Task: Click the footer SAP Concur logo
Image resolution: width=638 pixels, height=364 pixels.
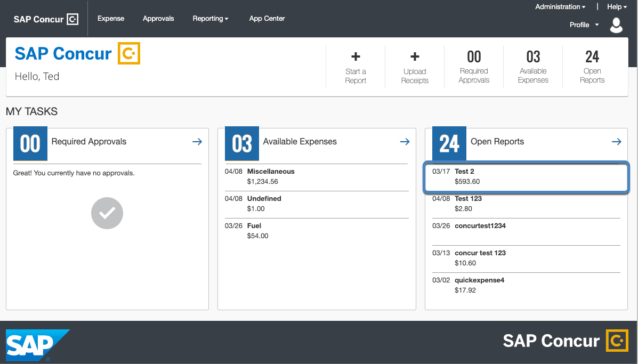Action: pos(566,341)
